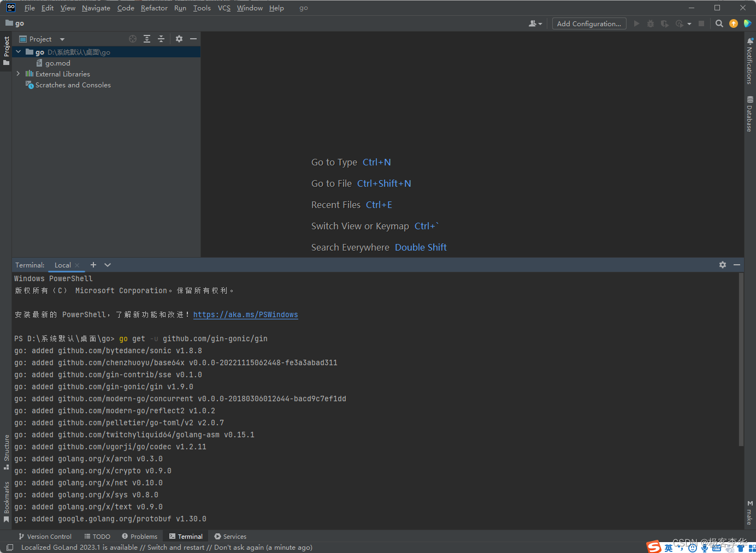This screenshot has width=756, height=553.
Task: Open the Problems tool window tab
Action: pyautogui.click(x=140, y=537)
